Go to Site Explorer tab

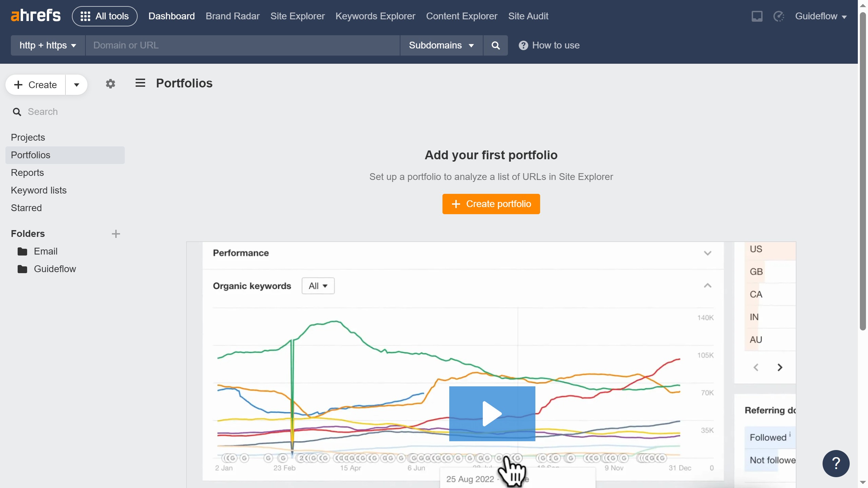[x=297, y=16]
